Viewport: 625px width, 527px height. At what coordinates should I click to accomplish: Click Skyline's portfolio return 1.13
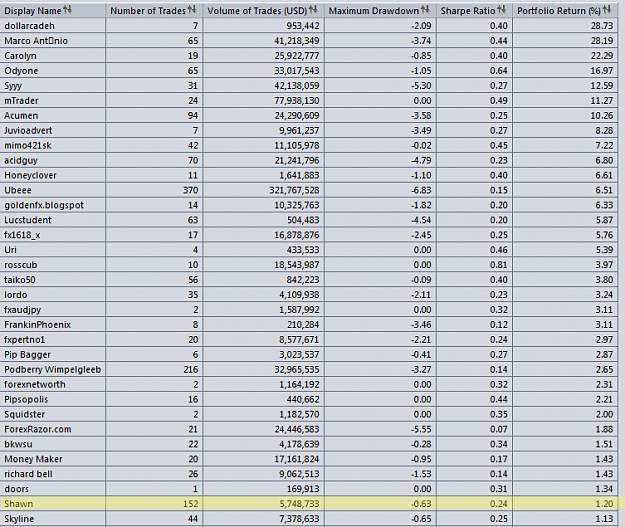(604, 519)
